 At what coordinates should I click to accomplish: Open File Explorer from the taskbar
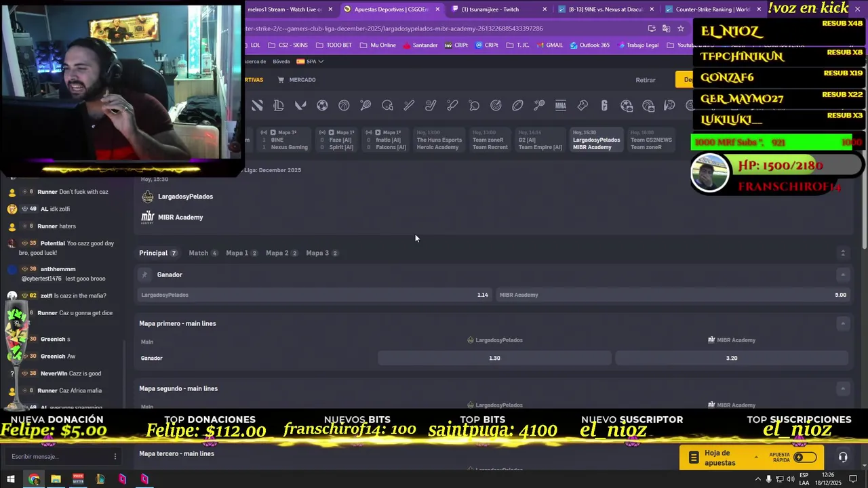coord(56,479)
